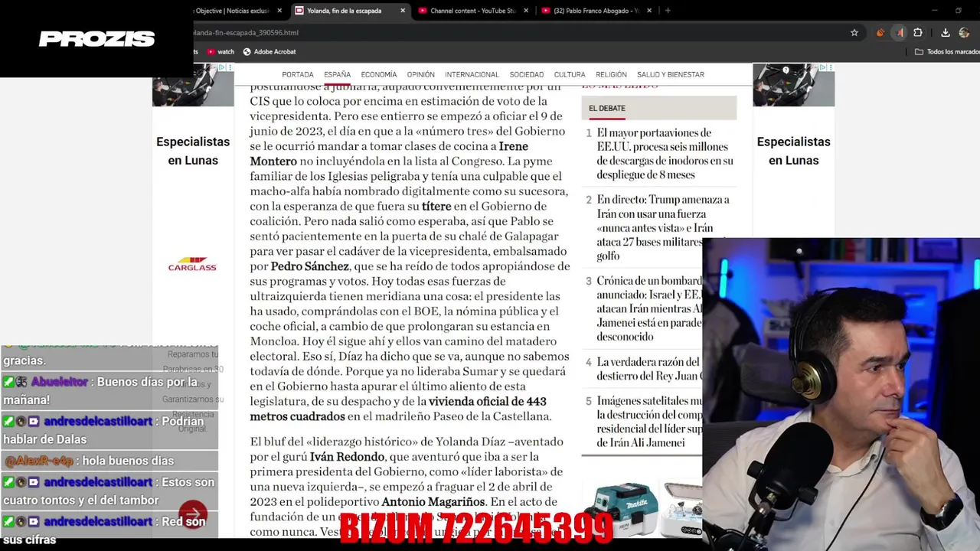Go to the PORTADA section
980x551 pixels.
coord(298,75)
